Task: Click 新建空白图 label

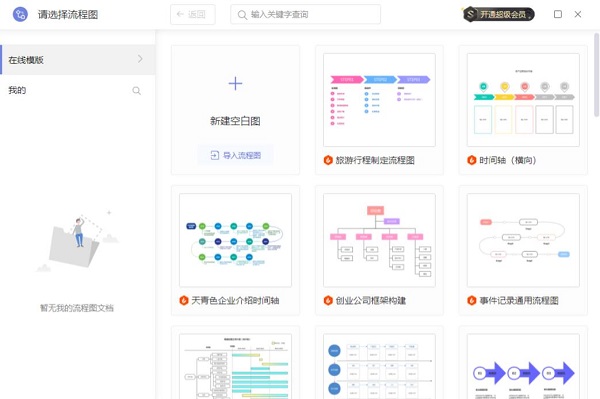Action: [235, 121]
